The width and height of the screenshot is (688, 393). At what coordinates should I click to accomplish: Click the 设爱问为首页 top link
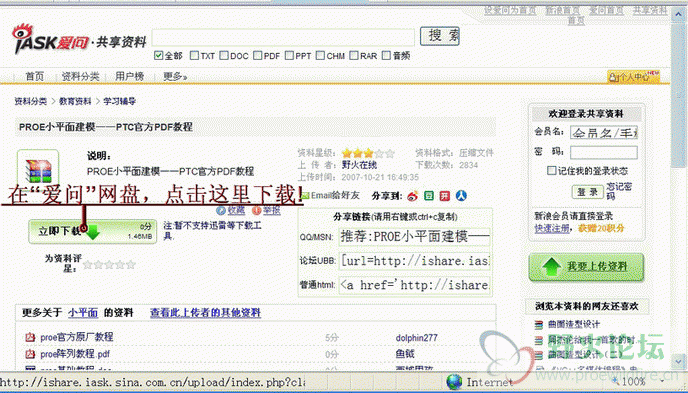click(x=510, y=10)
